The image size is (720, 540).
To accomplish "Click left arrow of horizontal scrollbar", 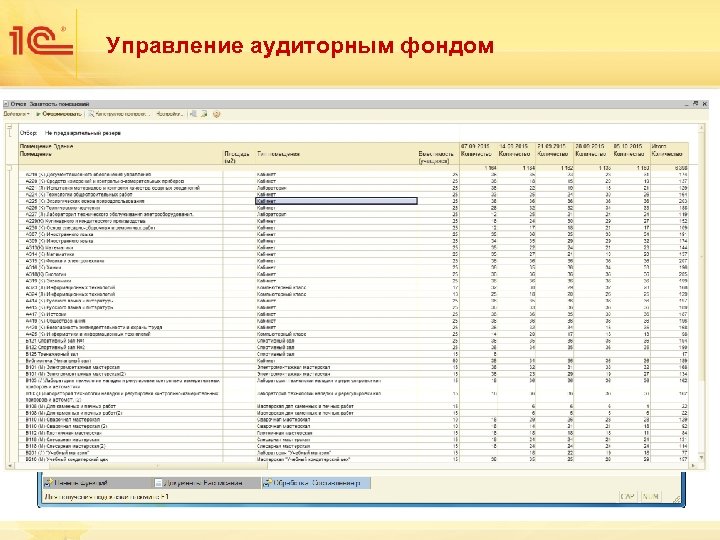I will click(10, 466).
